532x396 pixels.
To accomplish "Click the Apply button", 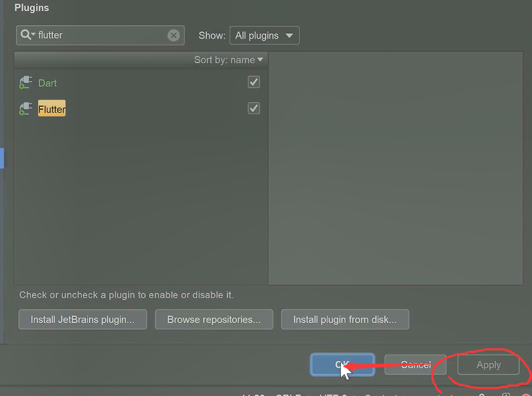I will (488, 365).
